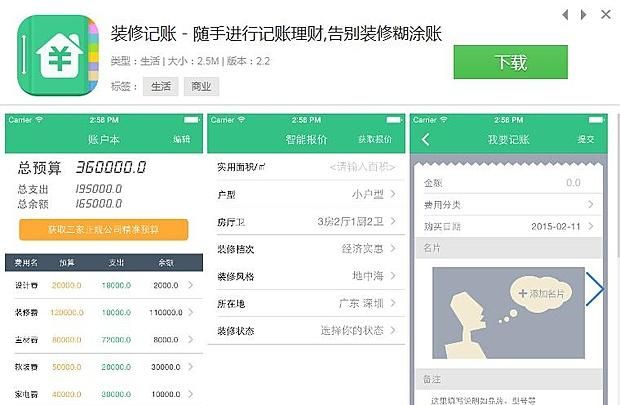
Task: Close the app detail popup
Action: (606, 15)
